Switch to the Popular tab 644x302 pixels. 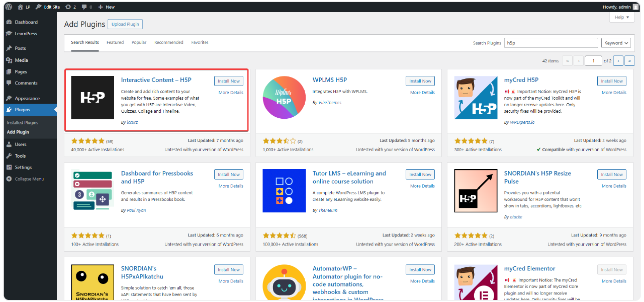click(139, 42)
